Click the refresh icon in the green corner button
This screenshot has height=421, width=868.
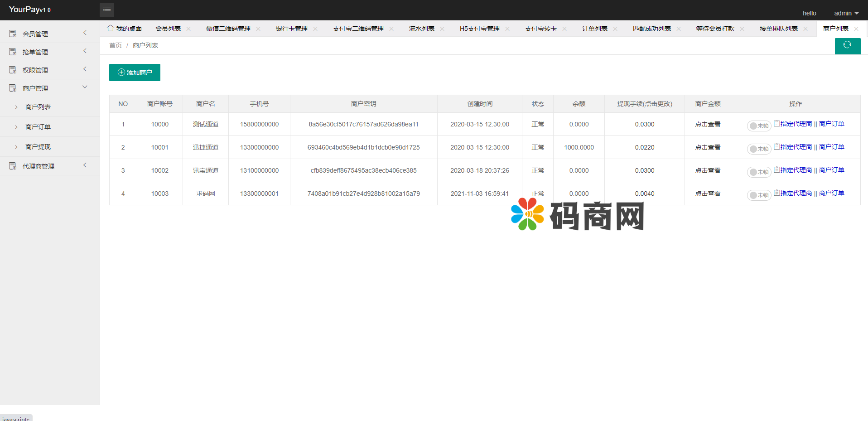pos(848,46)
